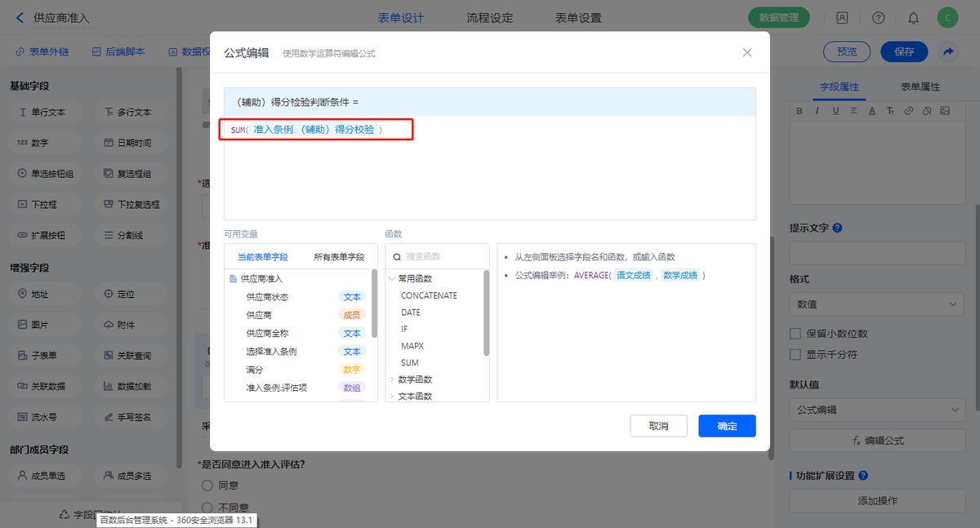Viewport: 980px width, 528px height.
Task: Insert a link via the chain icon
Action: pyautogui.click(x=908, y=110)
